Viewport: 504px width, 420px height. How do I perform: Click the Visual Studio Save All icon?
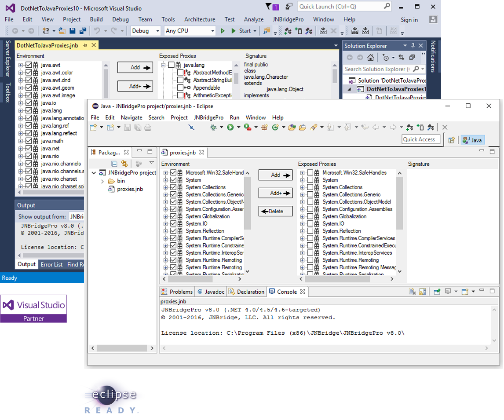(83, 31)
